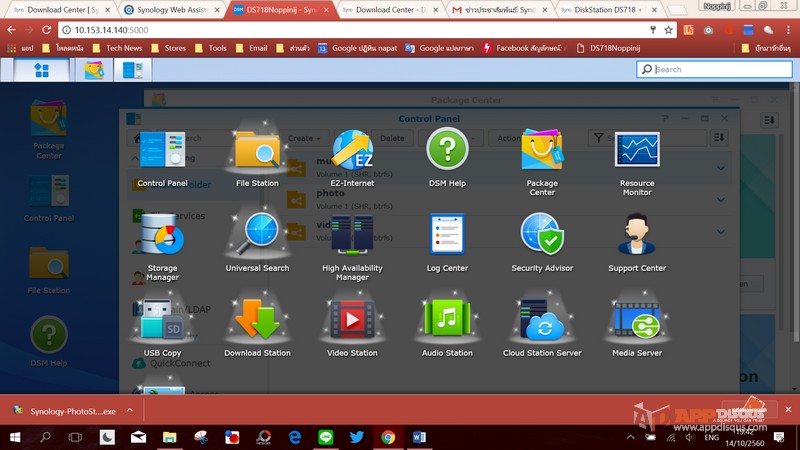
Task: Open Media Server
Action: tap(637, 328)
